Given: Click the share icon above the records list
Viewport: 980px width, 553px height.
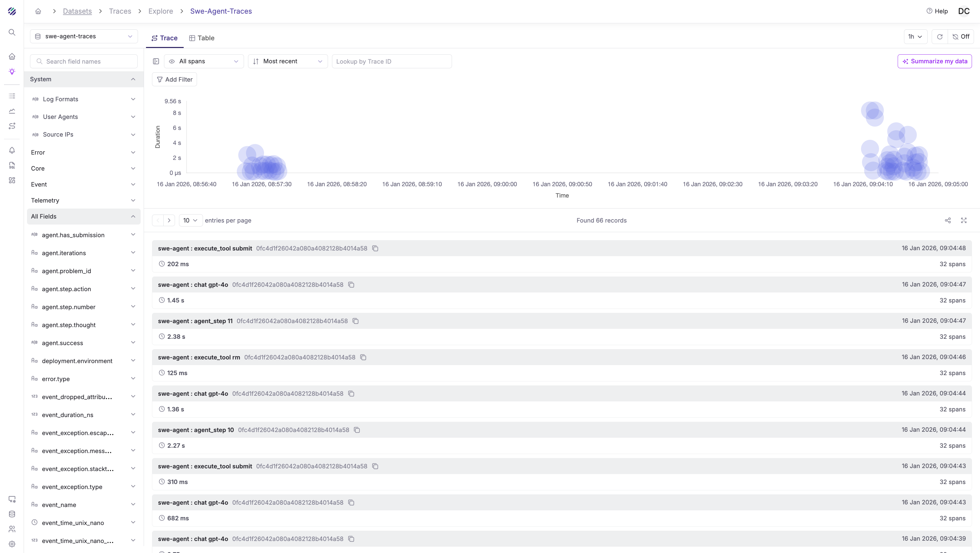Looking at the screenshot, I should coord(948,221).
